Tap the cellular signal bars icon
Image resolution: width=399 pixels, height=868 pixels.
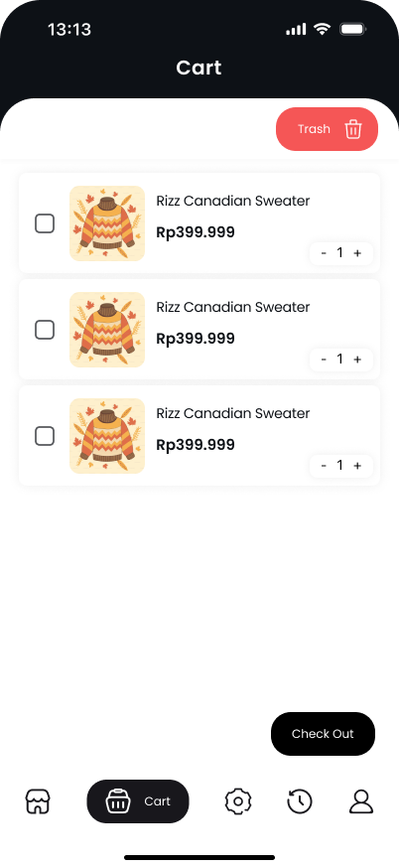tap(296, 30)
